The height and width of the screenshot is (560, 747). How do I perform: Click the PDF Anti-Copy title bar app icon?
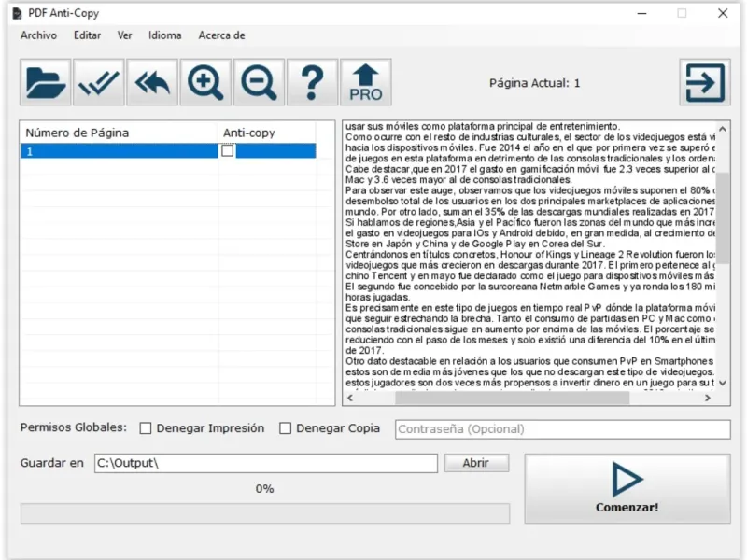click(17, 13)
